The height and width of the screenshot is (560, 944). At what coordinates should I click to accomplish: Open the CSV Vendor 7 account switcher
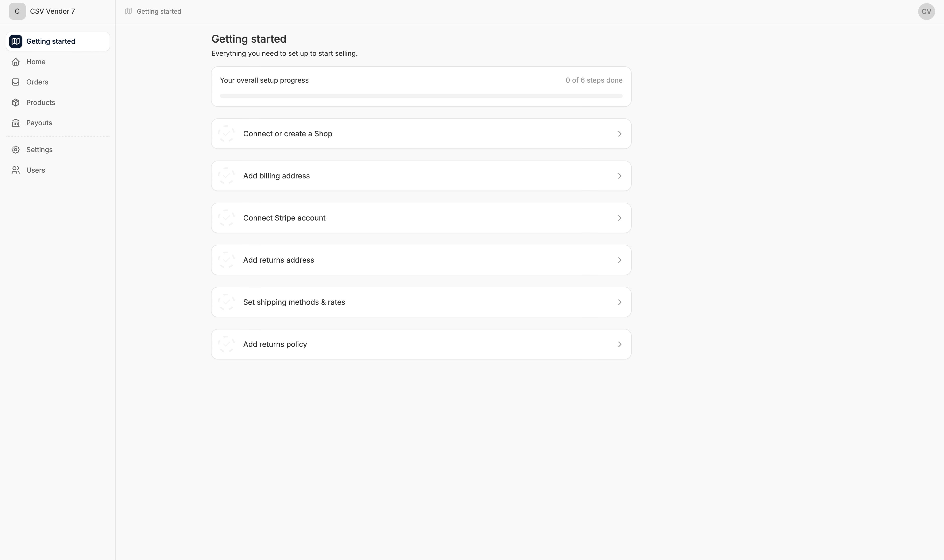pyautogui.click(x=42, y=11)
